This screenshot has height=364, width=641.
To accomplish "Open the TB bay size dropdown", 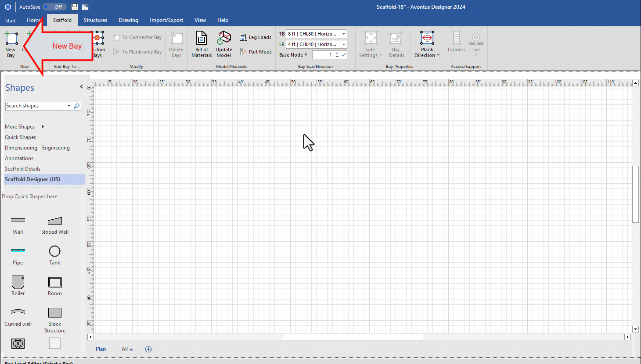I will pos(343,34).
